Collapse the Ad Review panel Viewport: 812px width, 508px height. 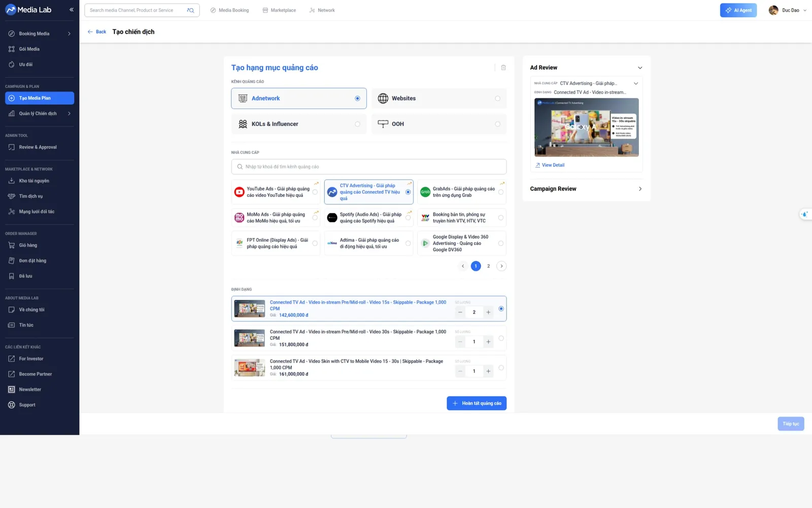coord(640,68)
